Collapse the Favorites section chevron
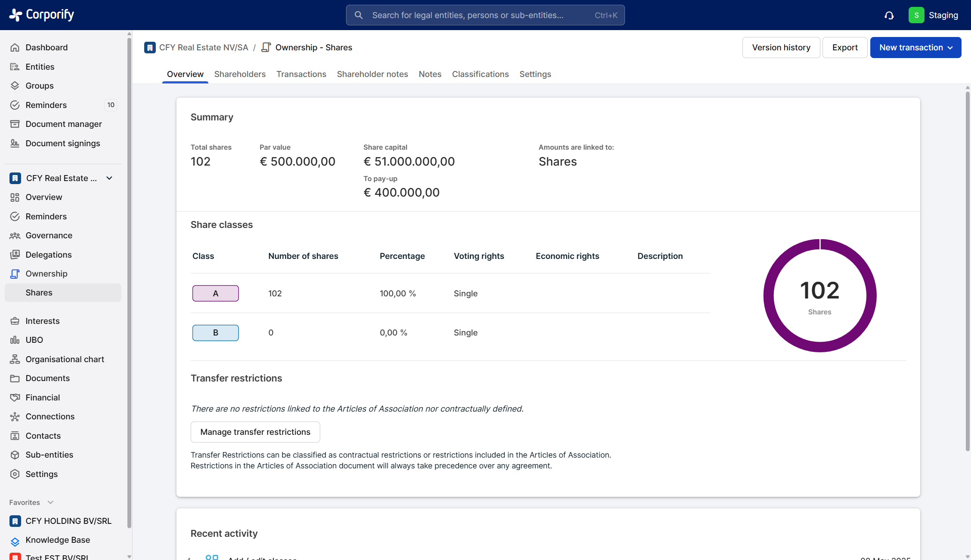Screen dimensions: 971x560 tap(50, 502)
